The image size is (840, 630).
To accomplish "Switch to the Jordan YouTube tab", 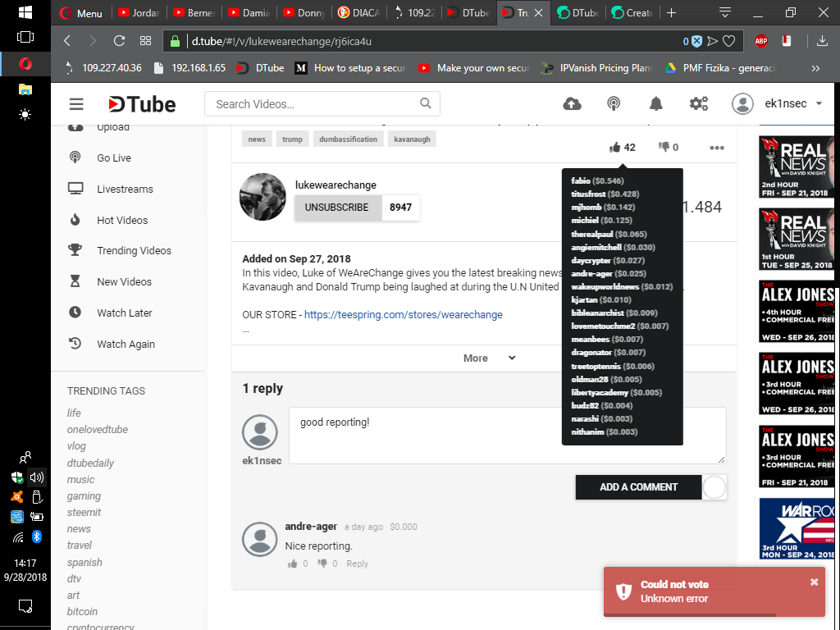I will tap(139, 13).
